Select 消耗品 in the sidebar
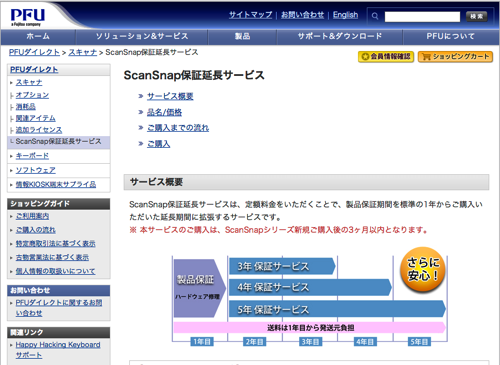This screenshot has width=500, height=365. (x=25, y=107)
